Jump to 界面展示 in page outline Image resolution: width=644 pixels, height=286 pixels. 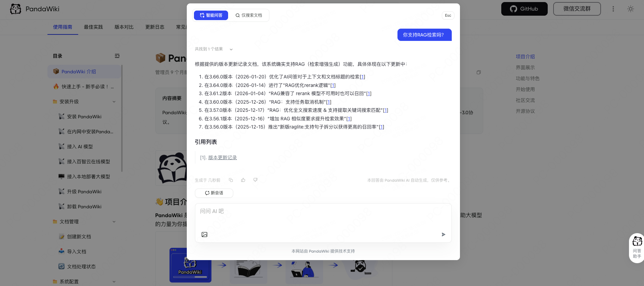pos(525,67)
